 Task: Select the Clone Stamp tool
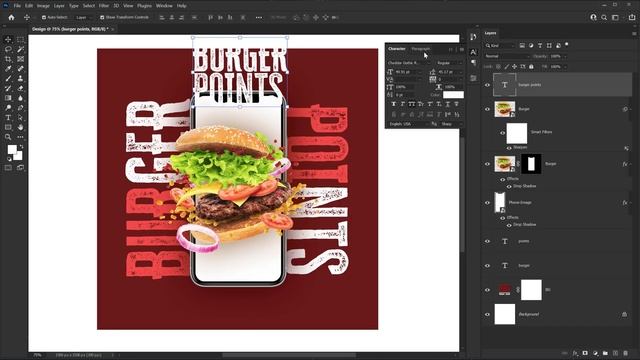pos(20,78)
